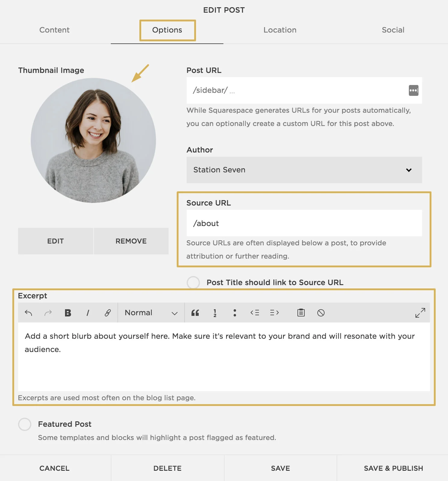Expand Excerpt editor to fullscreen
The width and height of the screenshot is (448, 481).
tap(420, 313)
